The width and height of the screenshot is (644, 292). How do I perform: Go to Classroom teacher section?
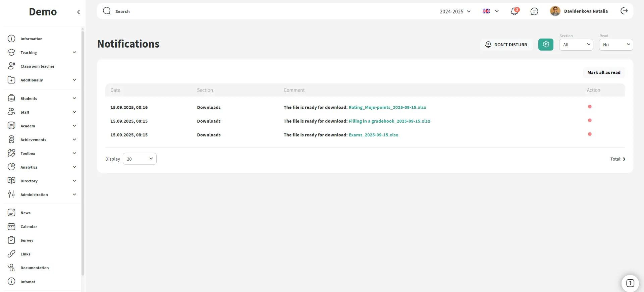(x=37, y=66)
